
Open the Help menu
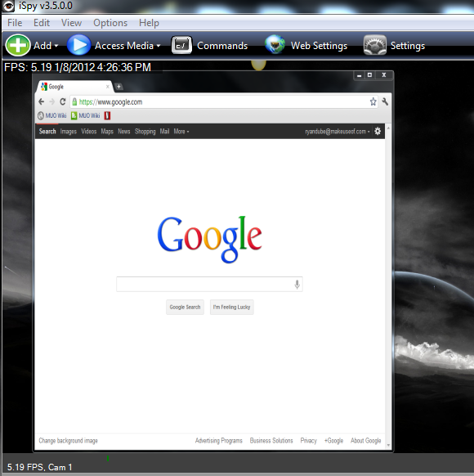[149, 23]
